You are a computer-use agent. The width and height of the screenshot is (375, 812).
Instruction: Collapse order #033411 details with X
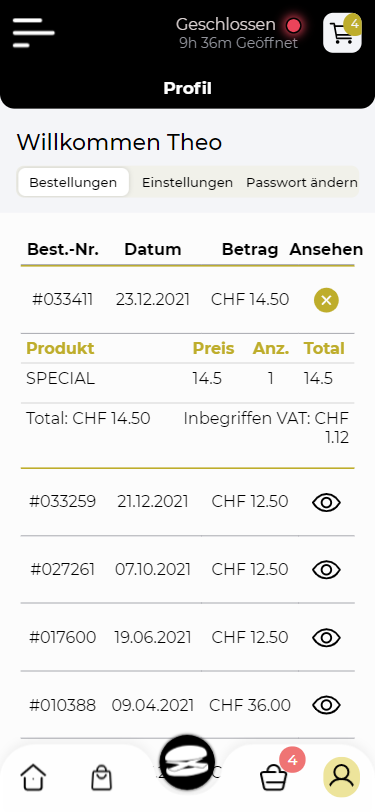326,300
